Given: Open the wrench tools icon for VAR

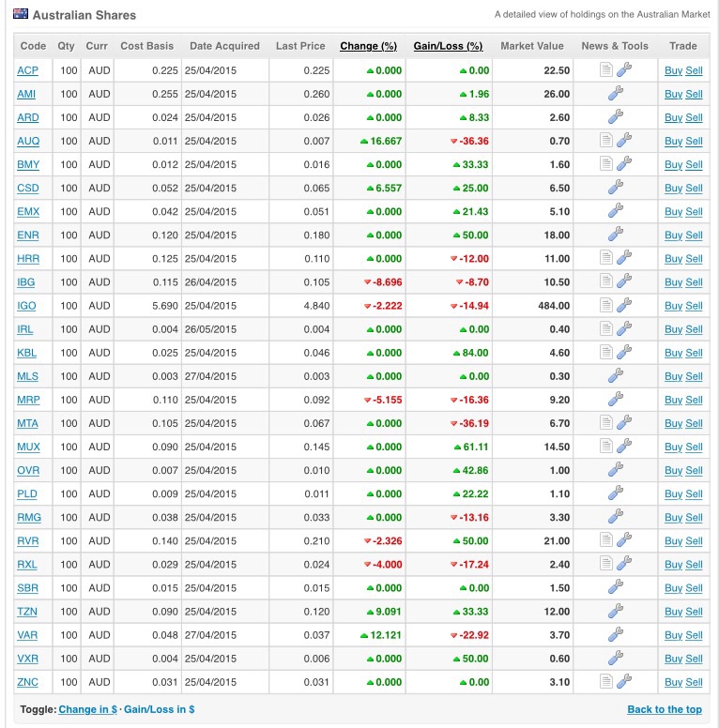Looking at the screenshot, I should pyautogui.click(x=616, y=634).
